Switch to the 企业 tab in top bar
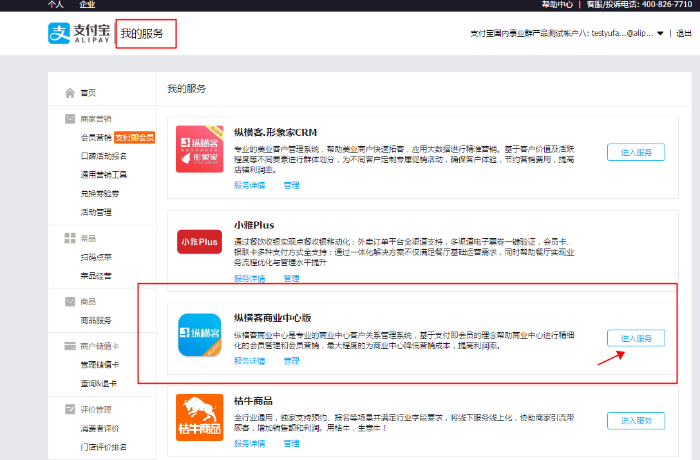This screenshot has width=700, height=460. [x=87, y=4]
